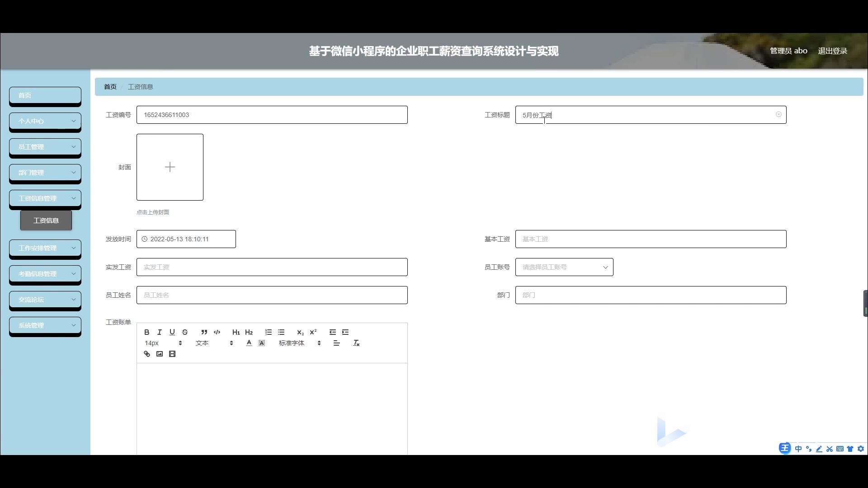Open the IME settings gear

(861, 449)
